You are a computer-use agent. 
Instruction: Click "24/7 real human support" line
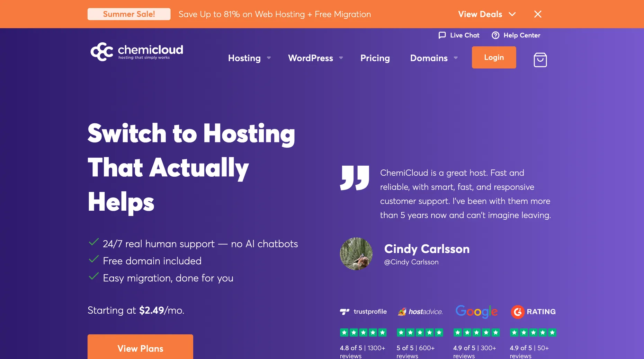[x=200, y=244]
